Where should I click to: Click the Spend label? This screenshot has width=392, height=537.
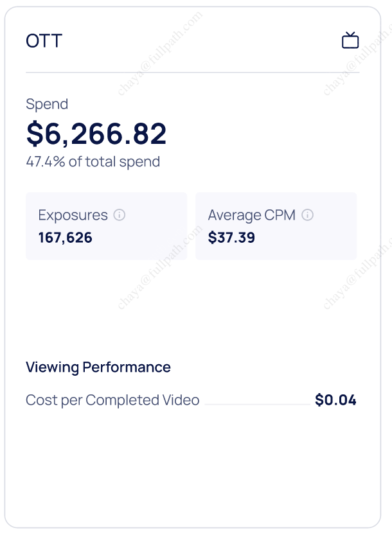tap(47, 104)
